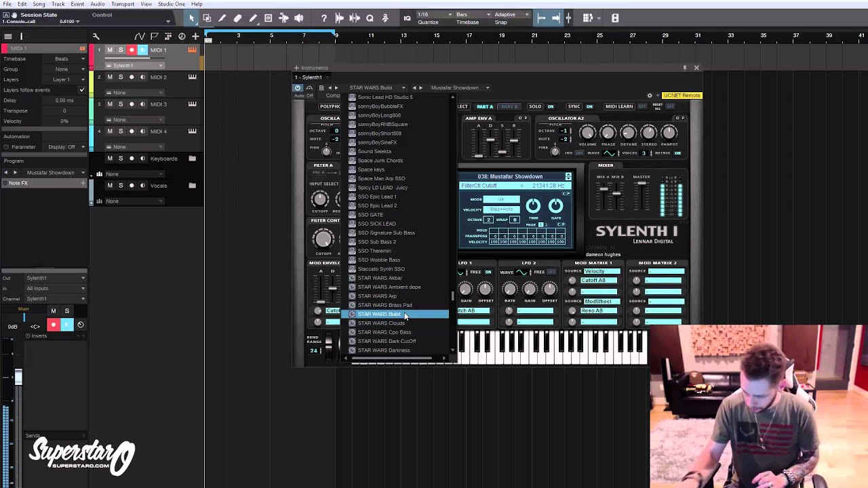Switch to PART B in Sylenth1
Screen dimensions: 868x488
click(511, 106)
